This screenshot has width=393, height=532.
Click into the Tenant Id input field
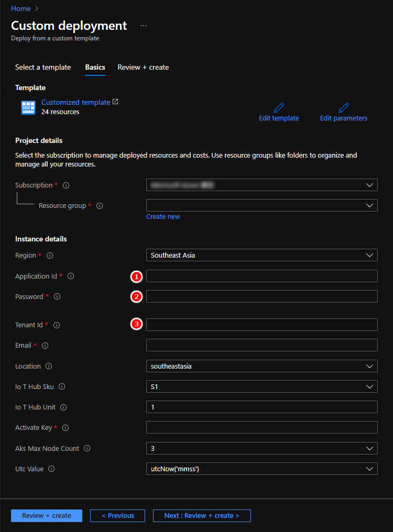tap(261, 325)
